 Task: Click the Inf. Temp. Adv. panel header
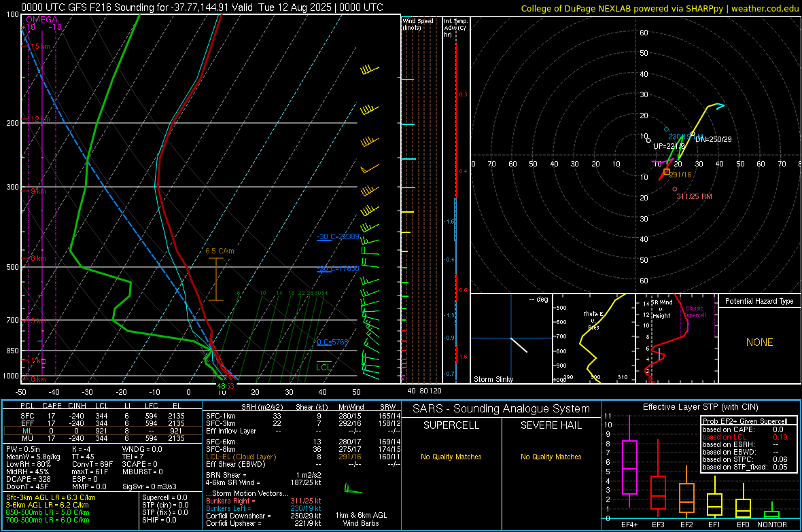pos(455,28)
